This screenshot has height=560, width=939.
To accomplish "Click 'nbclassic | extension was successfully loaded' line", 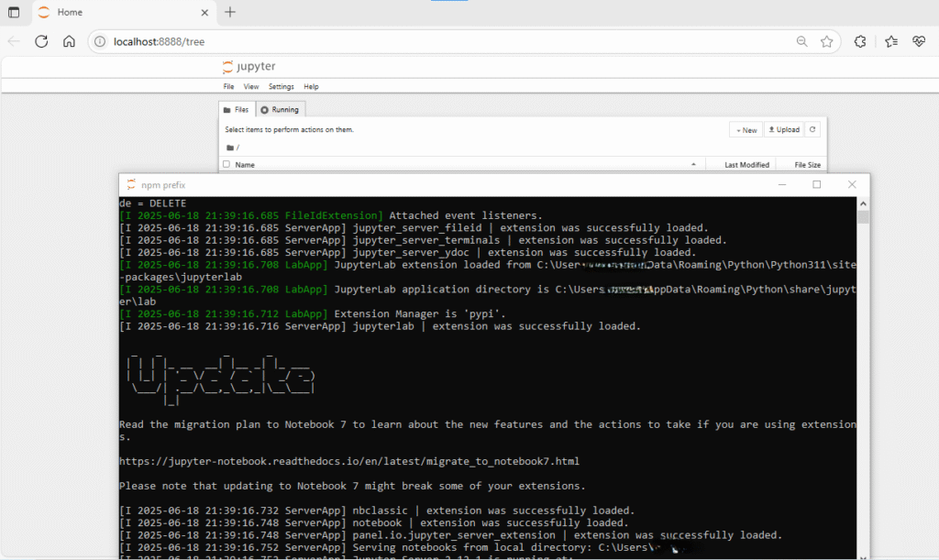I will (377, 511).
